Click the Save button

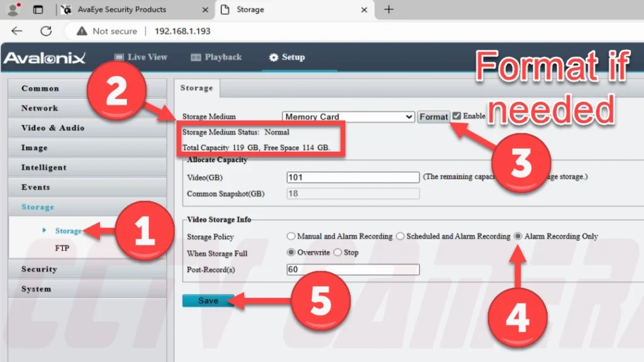click(x=208, y=301)
